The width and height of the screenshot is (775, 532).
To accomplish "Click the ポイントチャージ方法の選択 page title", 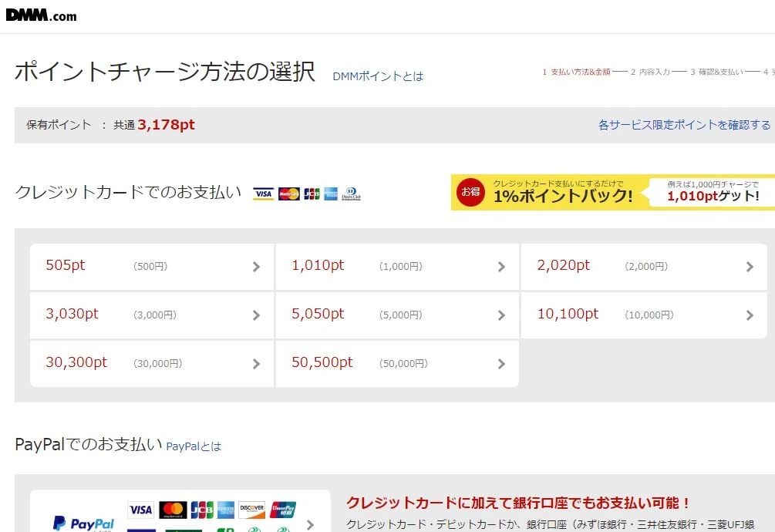I will pyautogui.click(x=165, y=72).
